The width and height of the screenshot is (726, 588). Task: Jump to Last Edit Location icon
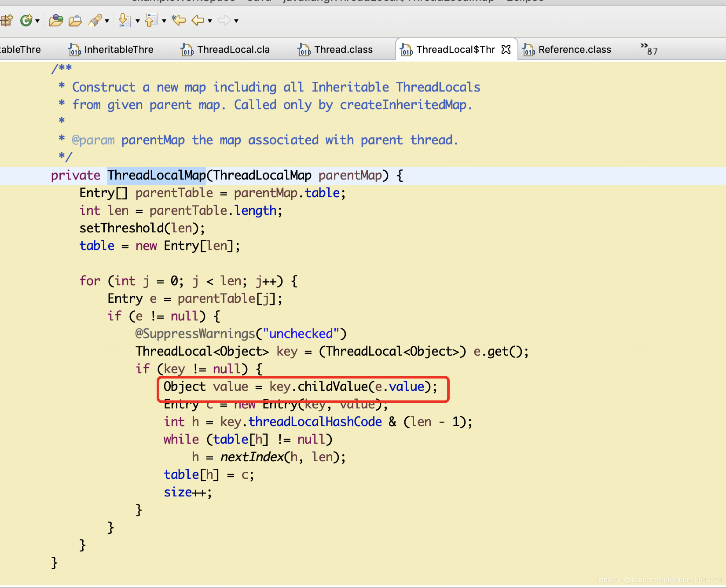178,20
